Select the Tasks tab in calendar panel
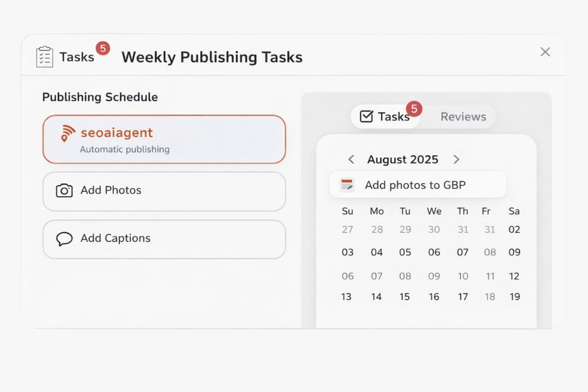The image size is (588, 392). point(386,117)
